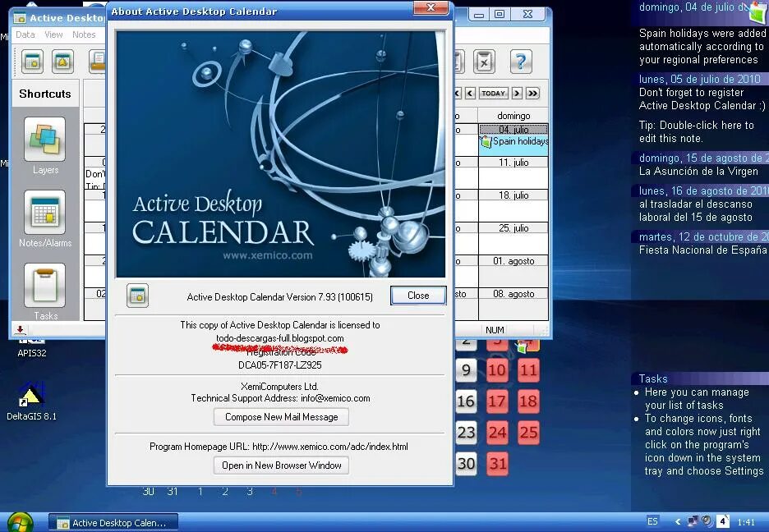Click the calendar icon beside version text
The height and width of the screenshot is (532, 769).
tap(137, 296)
